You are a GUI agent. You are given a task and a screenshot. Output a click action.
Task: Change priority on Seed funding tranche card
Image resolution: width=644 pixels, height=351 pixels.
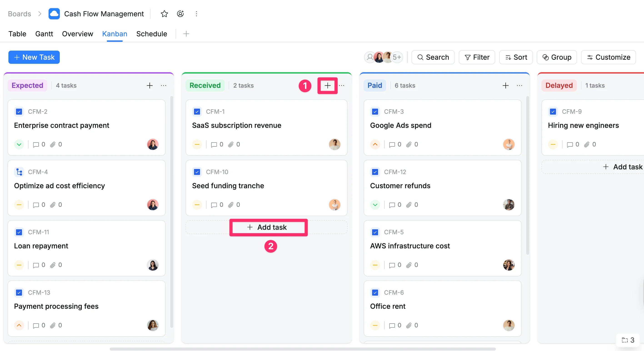tap(197, 205)
